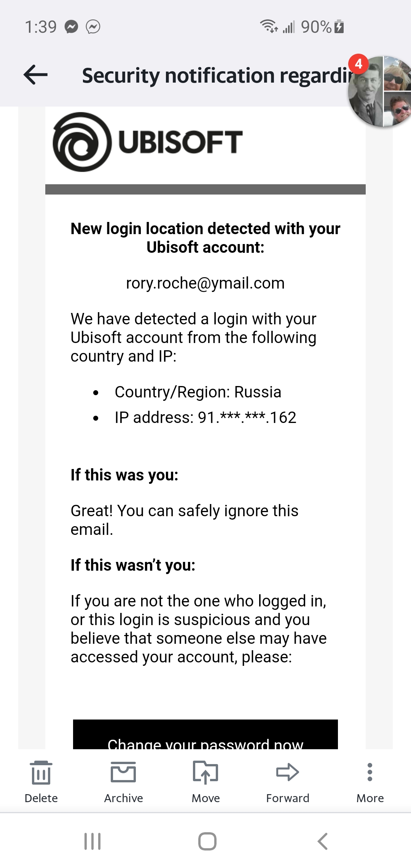Screen dimensions: 411x868
Task: Tap the Security notification subject title
Action: point(217,75)
